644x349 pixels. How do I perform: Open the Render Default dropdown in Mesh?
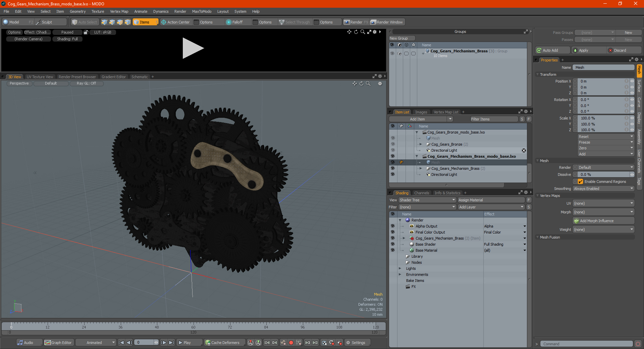pos(606,167)
